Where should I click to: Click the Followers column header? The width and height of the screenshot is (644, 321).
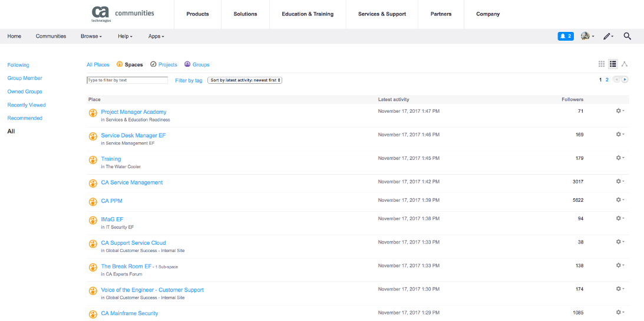point(573,100)
